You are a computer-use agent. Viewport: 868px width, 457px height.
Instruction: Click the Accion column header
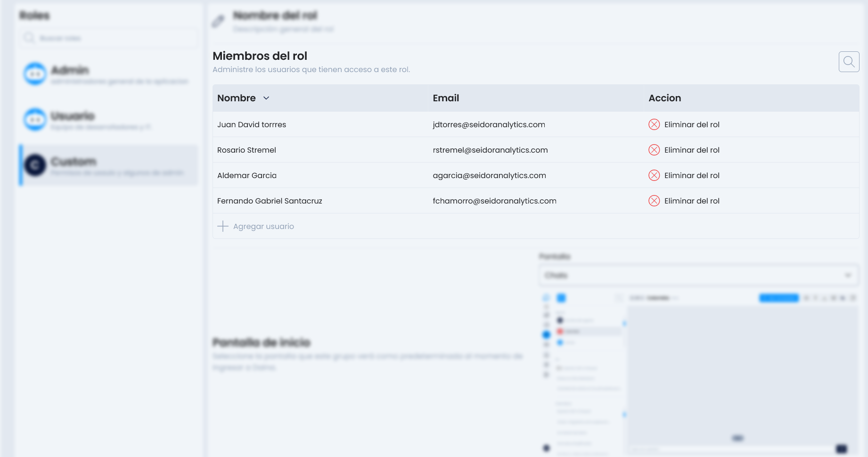point(664,98)
